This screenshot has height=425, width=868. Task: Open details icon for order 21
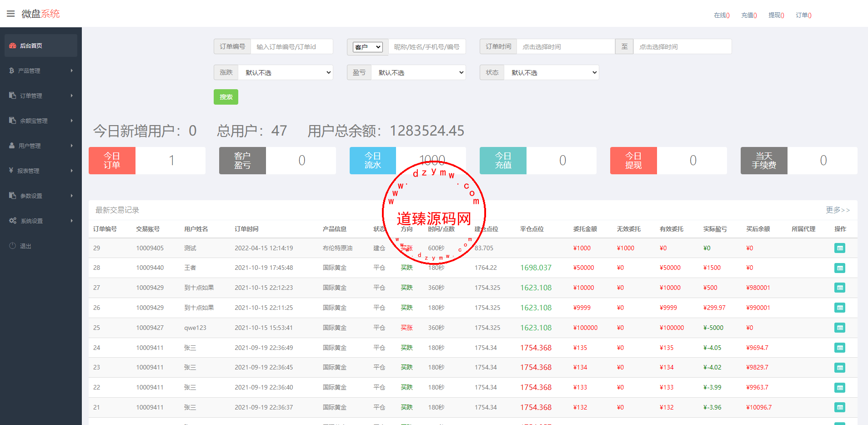click(x=840, y=408)
